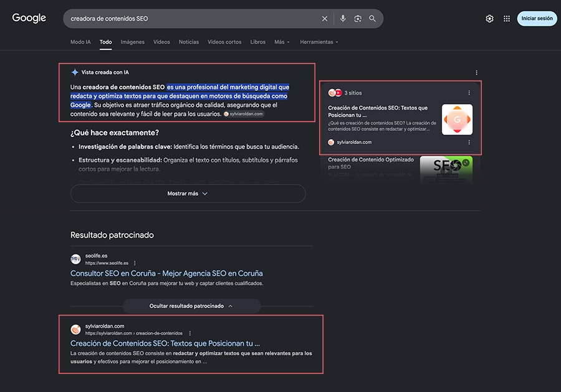Viewport: 561px width, 392px height.
Task: Click the seolife.es favicon
Action: 75,259
